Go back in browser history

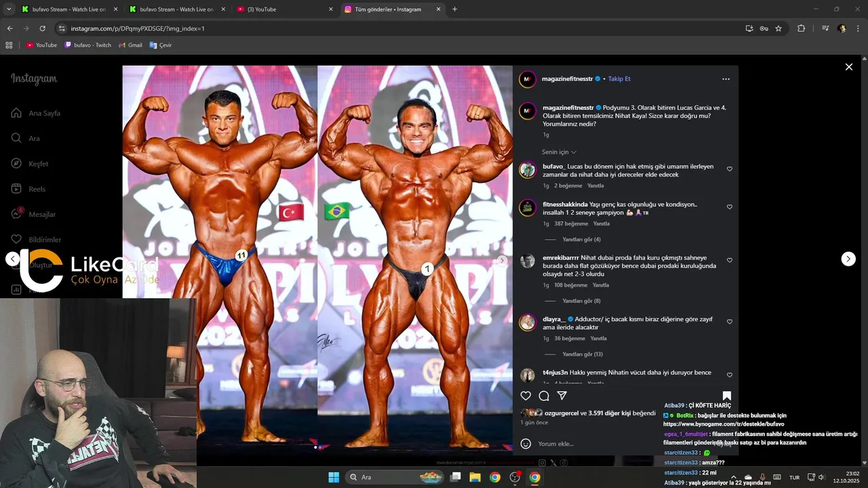(9, 28)
